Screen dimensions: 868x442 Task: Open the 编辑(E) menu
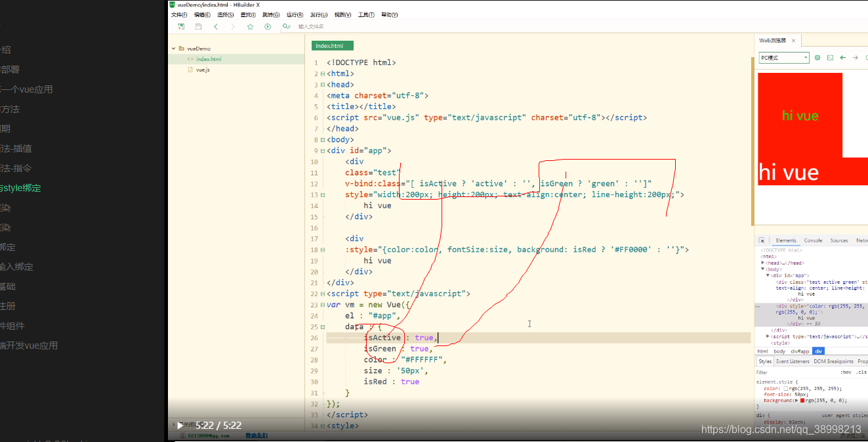tap(202, 14)
